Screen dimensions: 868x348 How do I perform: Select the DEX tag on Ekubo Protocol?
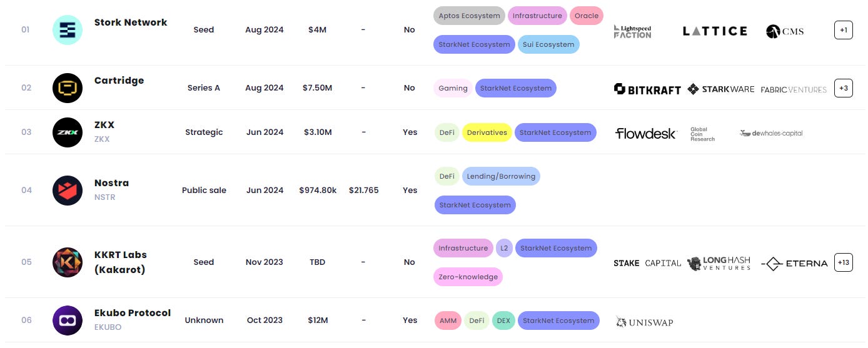(x=503, y=321)
